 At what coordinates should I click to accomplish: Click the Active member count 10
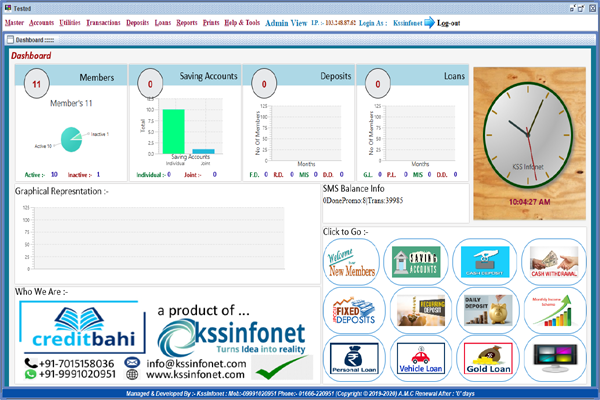[54, 175]
